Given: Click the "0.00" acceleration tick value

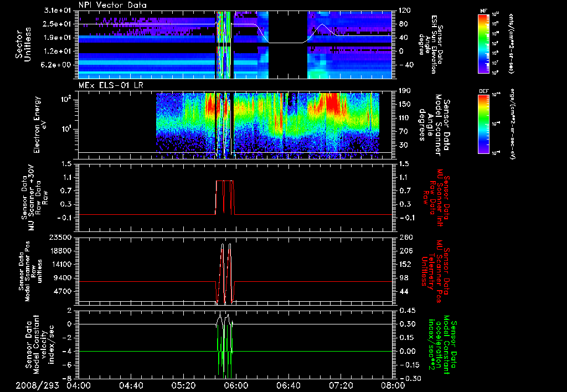Looking at the screenshot, I should click(x=407, y=352).
